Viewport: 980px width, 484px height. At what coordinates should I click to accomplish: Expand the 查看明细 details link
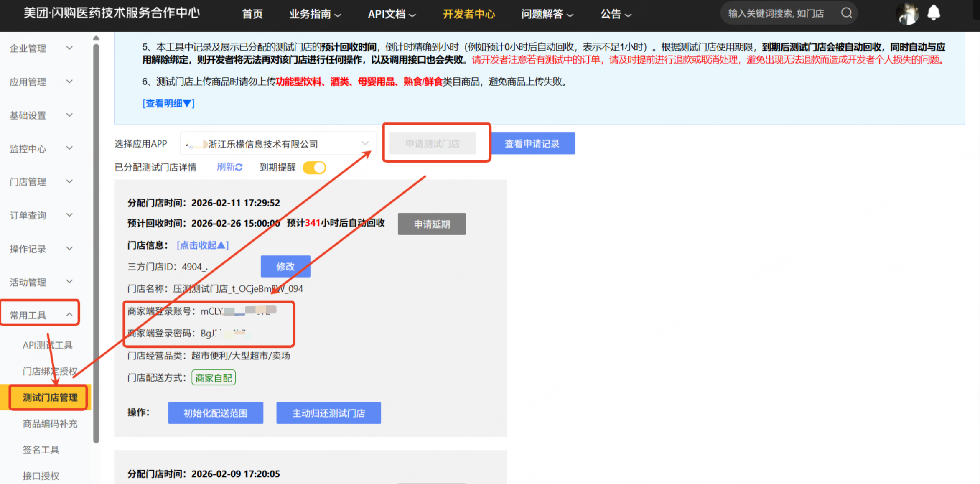pos(168,103)
